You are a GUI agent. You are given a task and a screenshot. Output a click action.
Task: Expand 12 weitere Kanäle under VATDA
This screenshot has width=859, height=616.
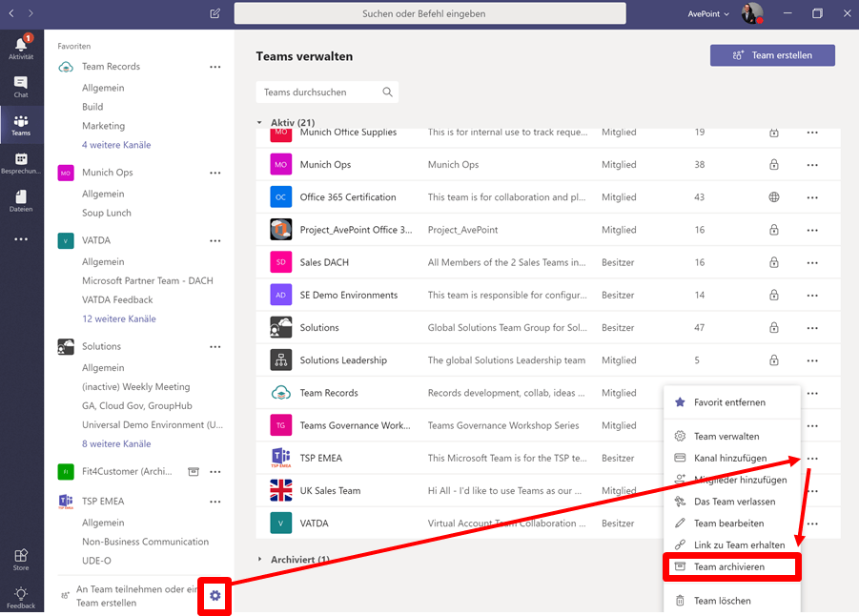point(119,318)
